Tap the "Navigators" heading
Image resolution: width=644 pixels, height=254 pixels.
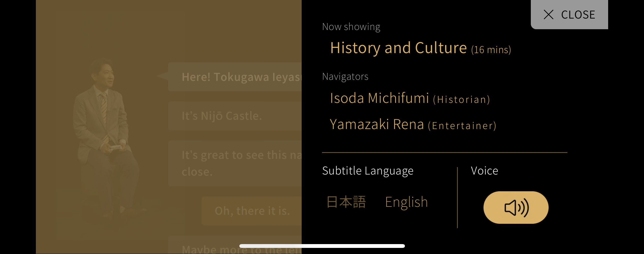[345, 77]
